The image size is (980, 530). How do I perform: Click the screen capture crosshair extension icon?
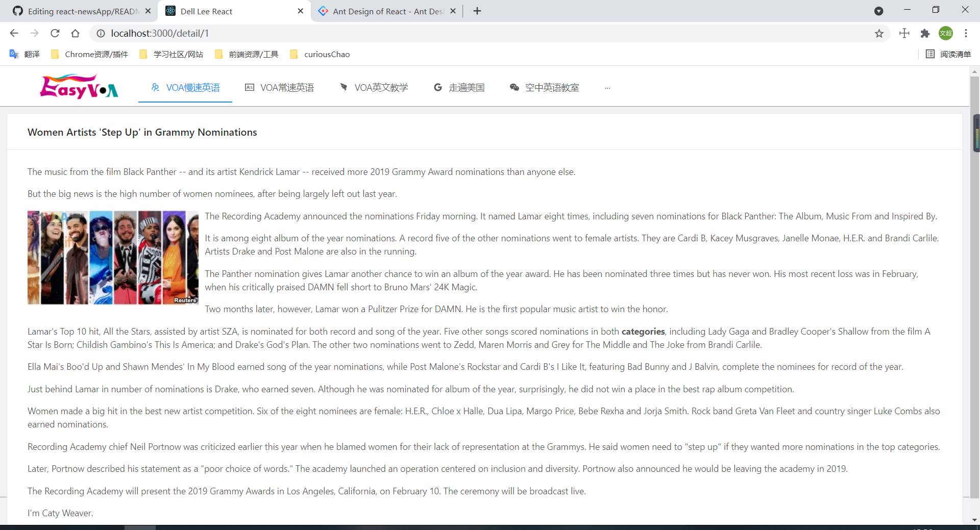904,33
